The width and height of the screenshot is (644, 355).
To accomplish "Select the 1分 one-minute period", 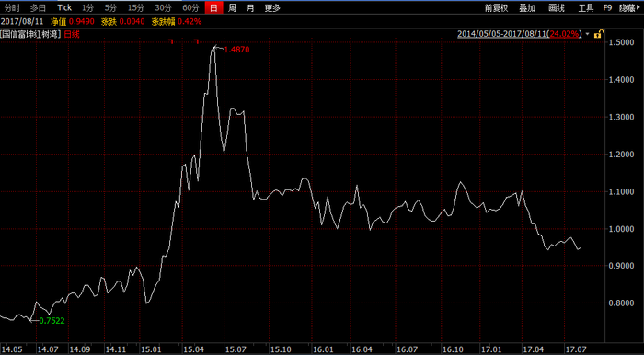I will [87, 7].
